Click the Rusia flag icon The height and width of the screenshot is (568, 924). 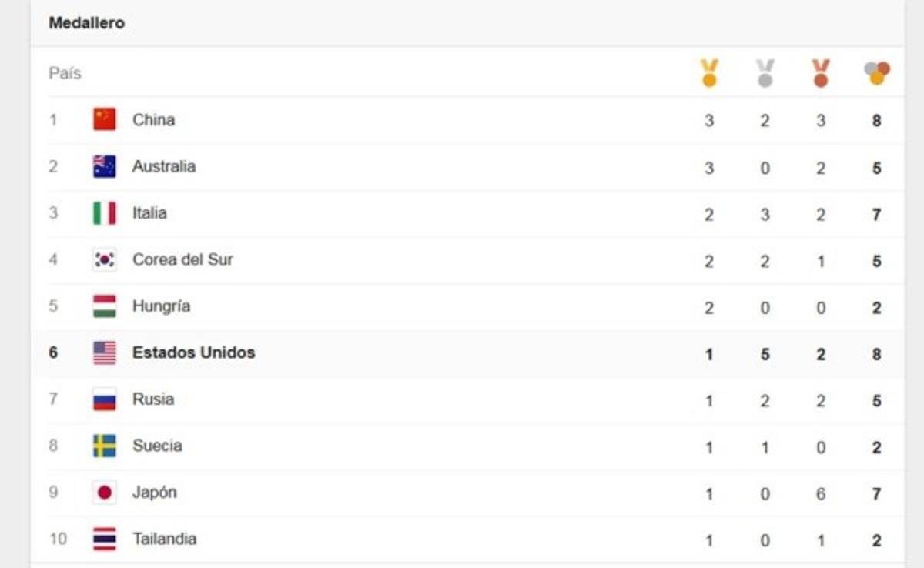pos(105,399)
